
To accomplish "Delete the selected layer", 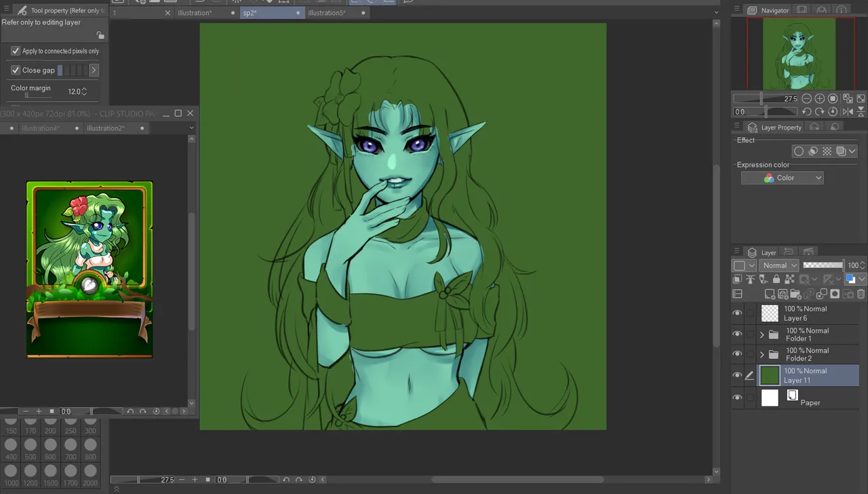I will [x=861, y=294].
